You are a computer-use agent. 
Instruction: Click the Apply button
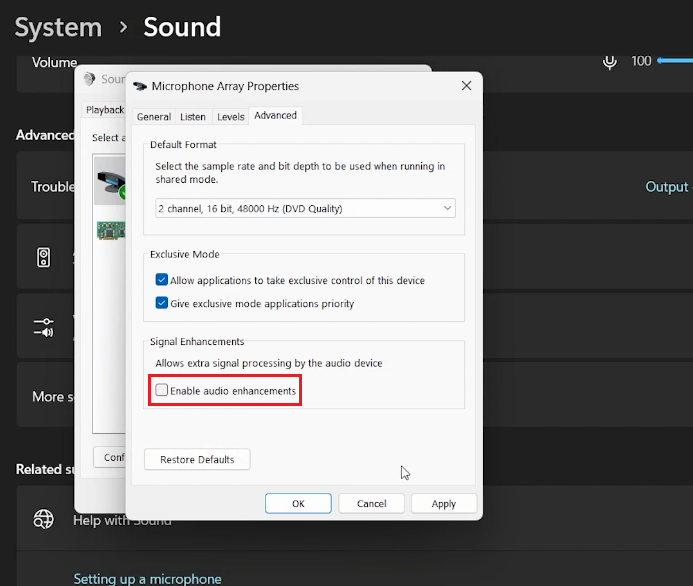(444, 504)
